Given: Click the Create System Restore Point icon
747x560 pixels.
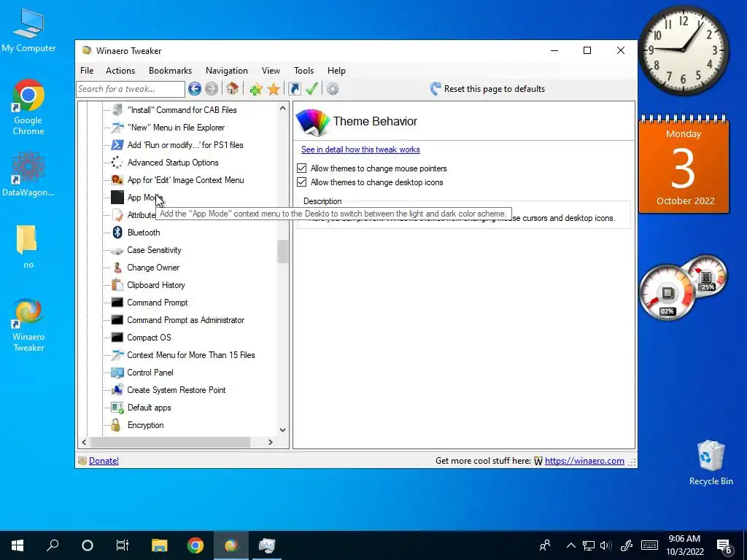Looking at the screenshot, I should click(x=117, y=390).
